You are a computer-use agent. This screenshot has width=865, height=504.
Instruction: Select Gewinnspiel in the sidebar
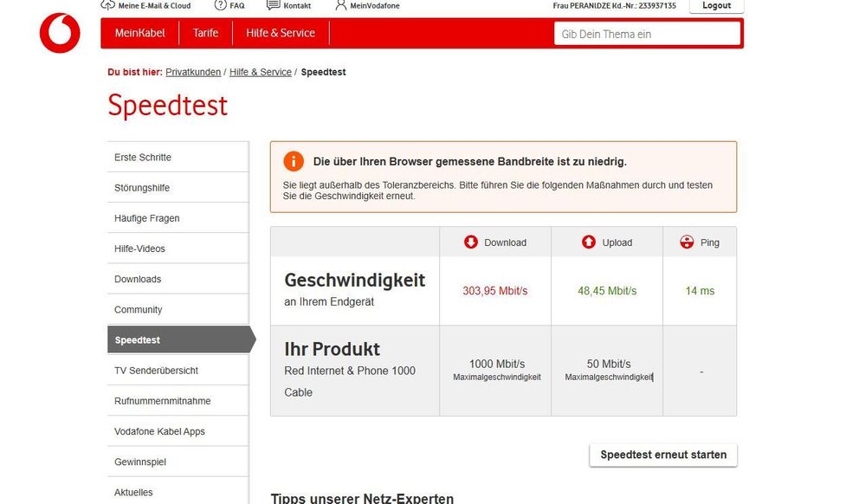[x=178, y=462]
